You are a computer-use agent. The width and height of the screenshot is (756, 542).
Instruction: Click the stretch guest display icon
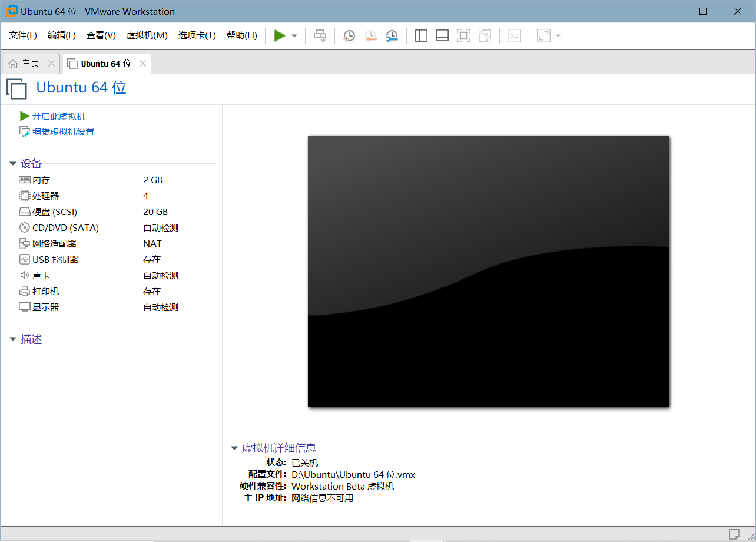point(543,36)
